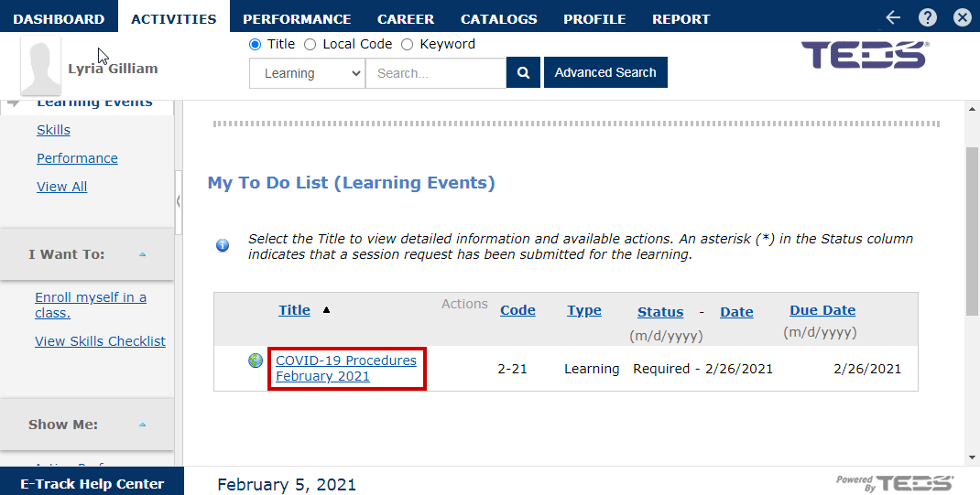
Task: Click the Advanced Search button
Action: [605, 73]
